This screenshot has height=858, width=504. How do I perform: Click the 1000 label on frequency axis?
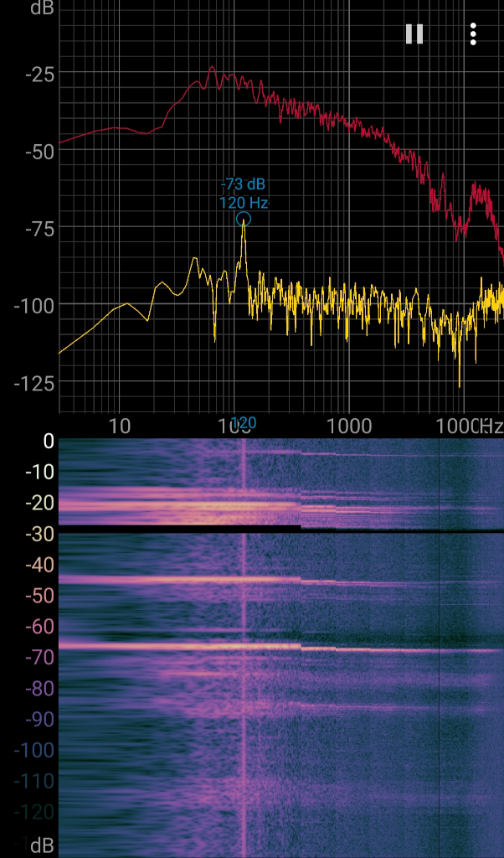[348, 426]
